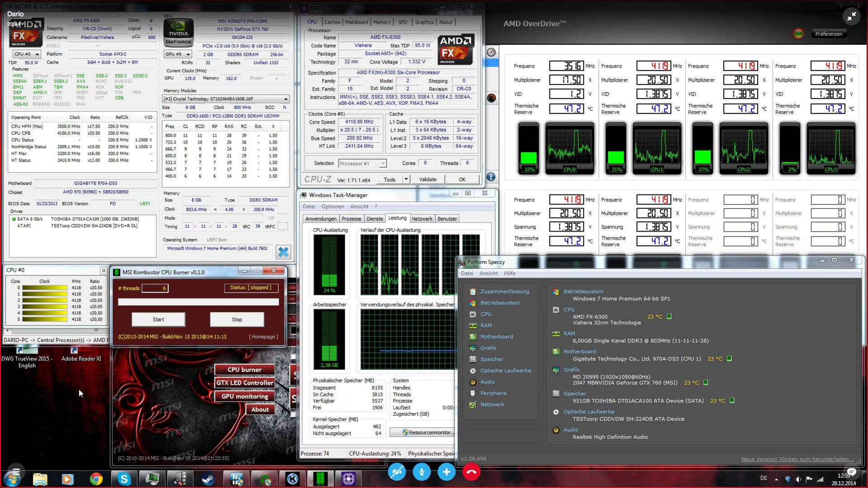Click the Motherboard heading in Speccy's summary pane

tap(579, 352)
